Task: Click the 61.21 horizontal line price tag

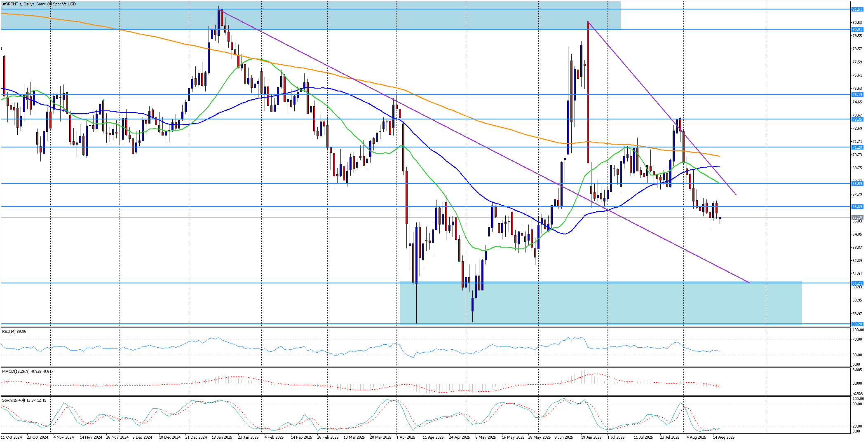Action: pyautogui.click(x=857, y=283)
